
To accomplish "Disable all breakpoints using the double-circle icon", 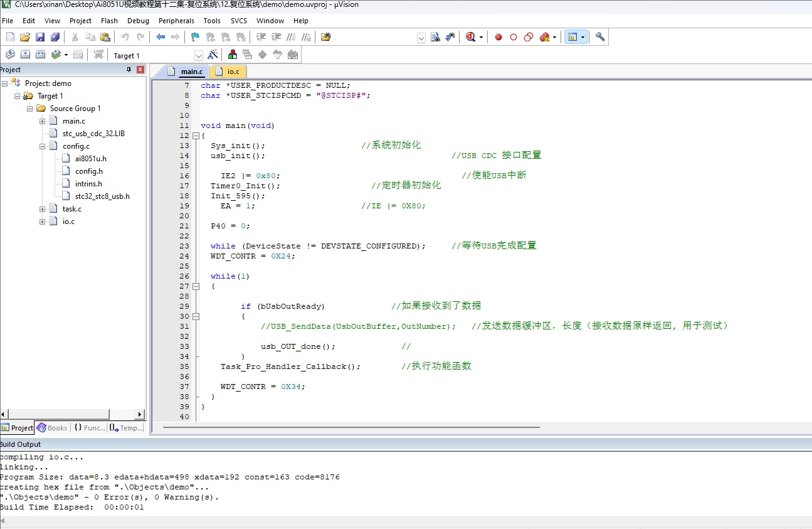I will (529, 37).
